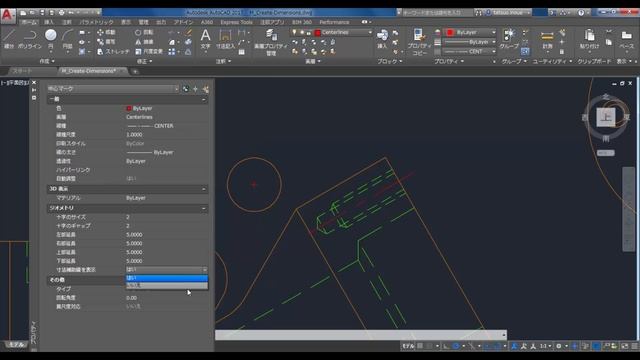
Task: Open the Express Tools ribbon tab
Action: pos(236,22)
